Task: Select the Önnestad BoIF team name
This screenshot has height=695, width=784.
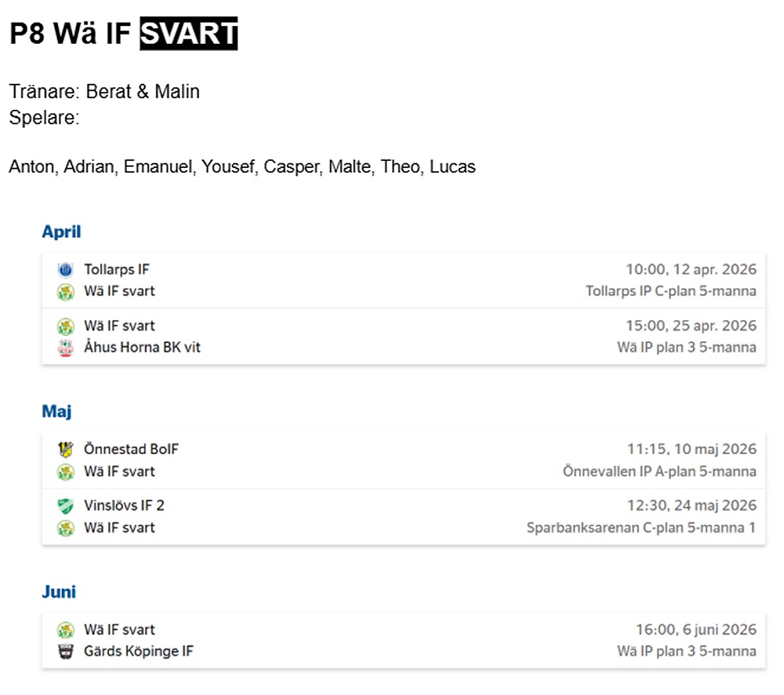Action: click(x=131, y=449)
